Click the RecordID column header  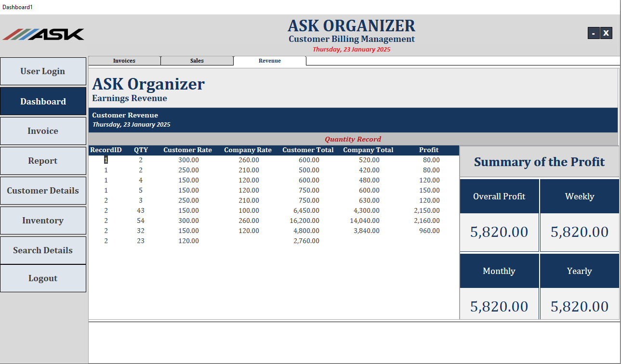(106, 150)
